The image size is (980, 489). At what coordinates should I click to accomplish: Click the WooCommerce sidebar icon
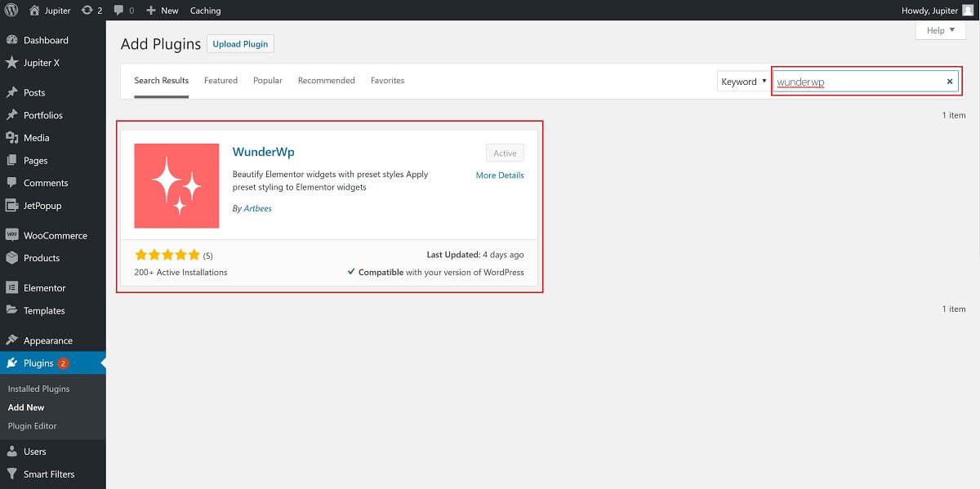11,235
